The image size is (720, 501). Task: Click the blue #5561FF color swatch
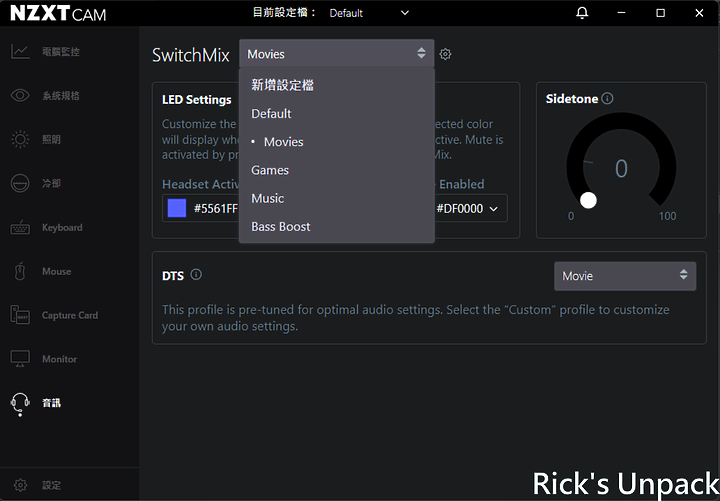(177, 208)
